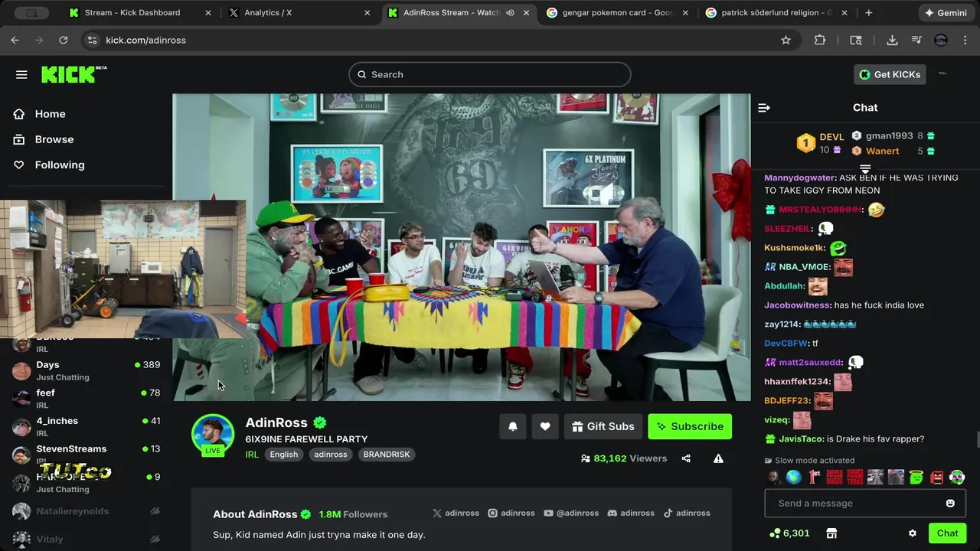
Task: Share the stream via share icon
Action: (x=686, y=458)
